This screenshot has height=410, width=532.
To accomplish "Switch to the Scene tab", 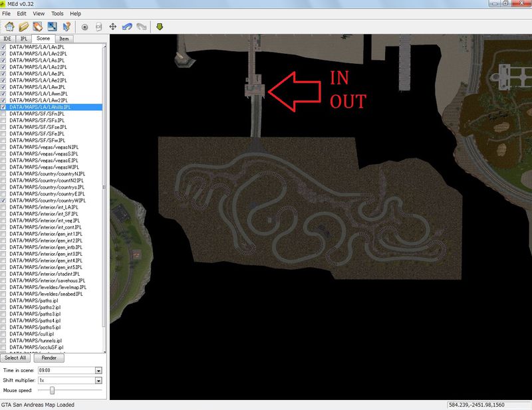I will (43, 39).
